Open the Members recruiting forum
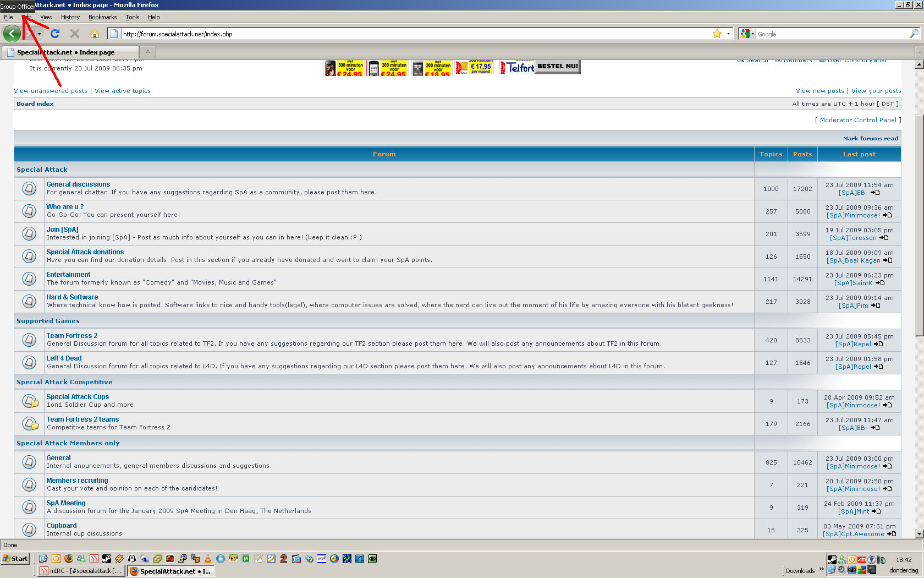 click(77, 481)
